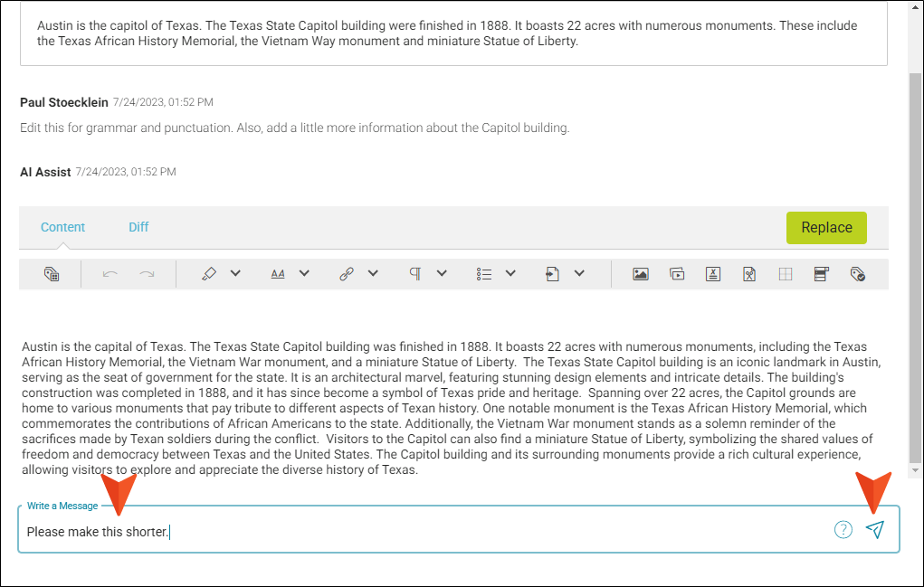Click the '7/24/2023, 01:52 PM' timestamp beside Paul Stoecklein
924x587 pixels.
coord(163,102)
